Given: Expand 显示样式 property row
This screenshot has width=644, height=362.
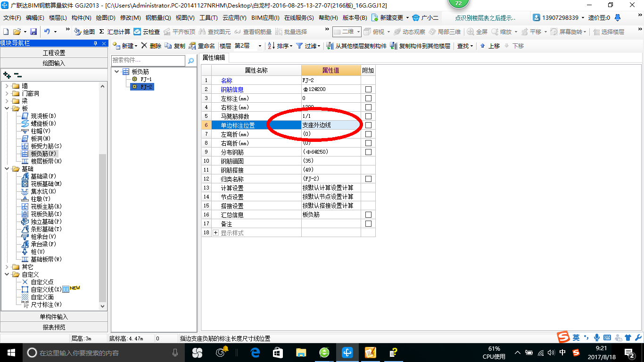Looking at the screenshot, I should (x=216, y=233).
